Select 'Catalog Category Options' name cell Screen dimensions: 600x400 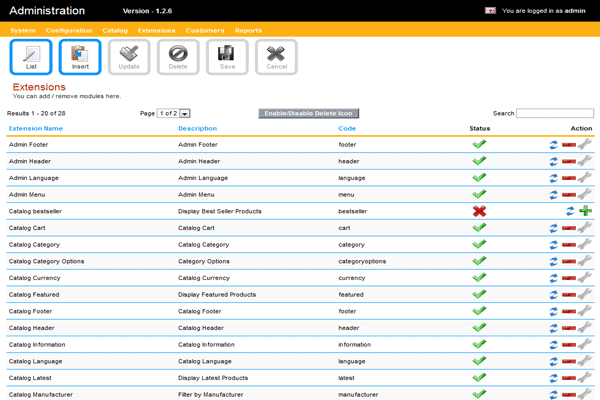46,261
